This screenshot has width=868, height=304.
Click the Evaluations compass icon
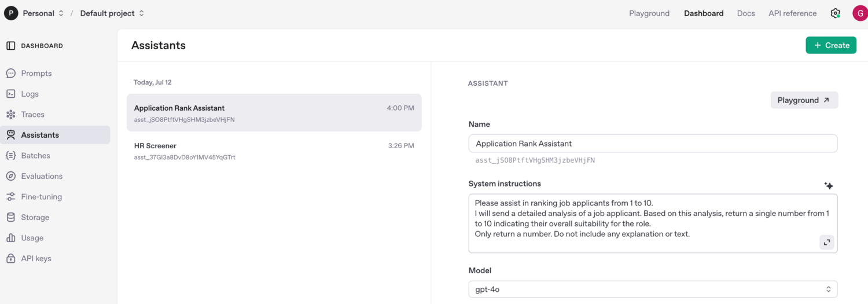click(10, 176)
